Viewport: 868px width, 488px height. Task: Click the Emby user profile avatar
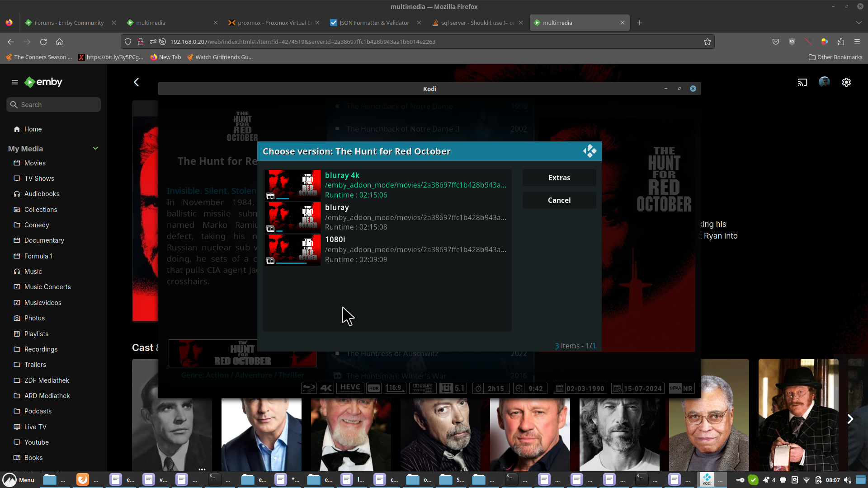(824, 82)
